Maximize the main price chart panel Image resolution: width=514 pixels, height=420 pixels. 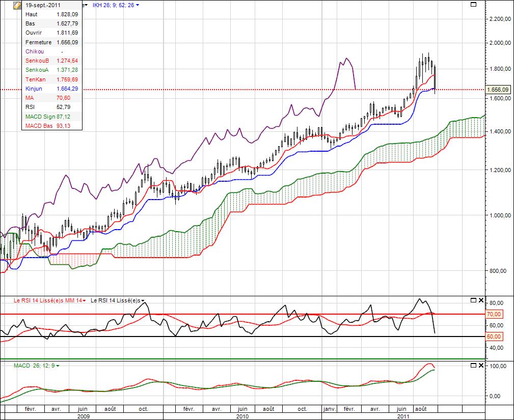point(473,5)
